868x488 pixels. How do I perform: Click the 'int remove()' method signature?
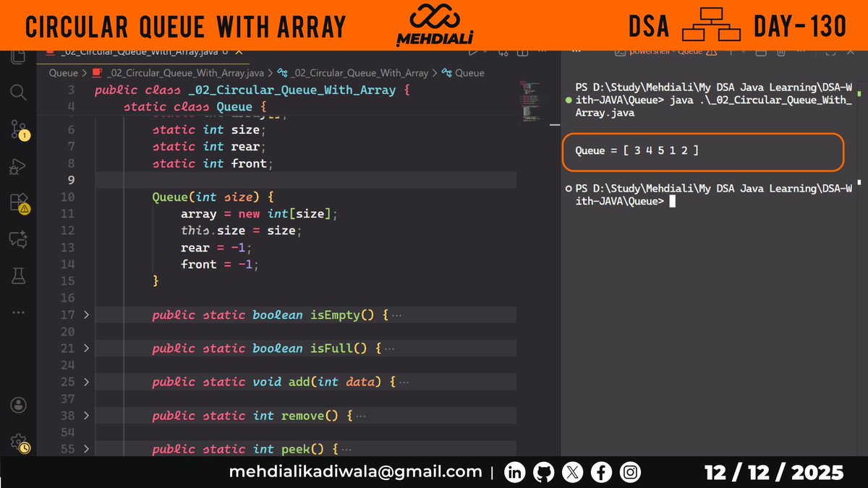(296, 416)
